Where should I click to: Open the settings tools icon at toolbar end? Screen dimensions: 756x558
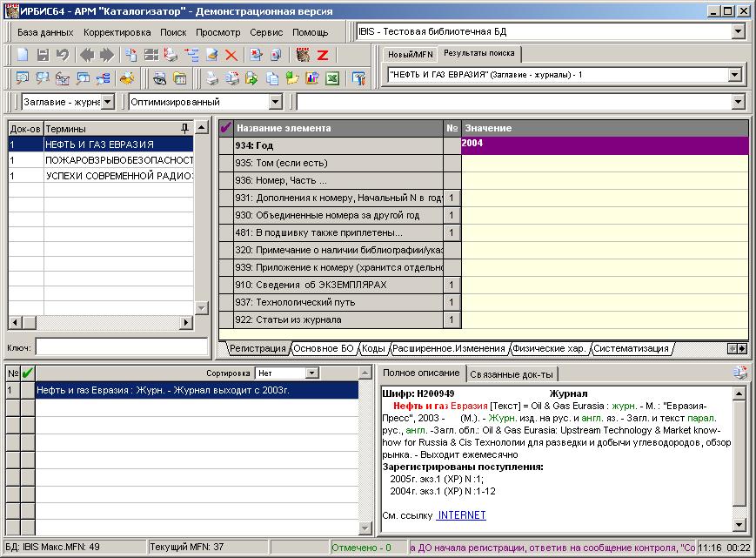(x=358, y=78)
